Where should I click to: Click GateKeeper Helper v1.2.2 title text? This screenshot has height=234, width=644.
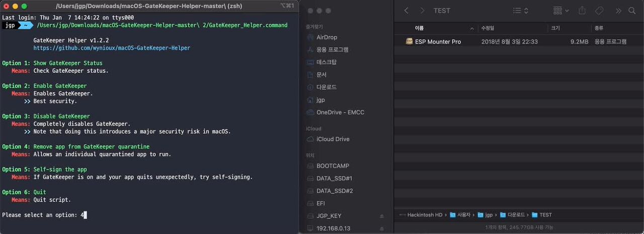(x=71, y=40)
